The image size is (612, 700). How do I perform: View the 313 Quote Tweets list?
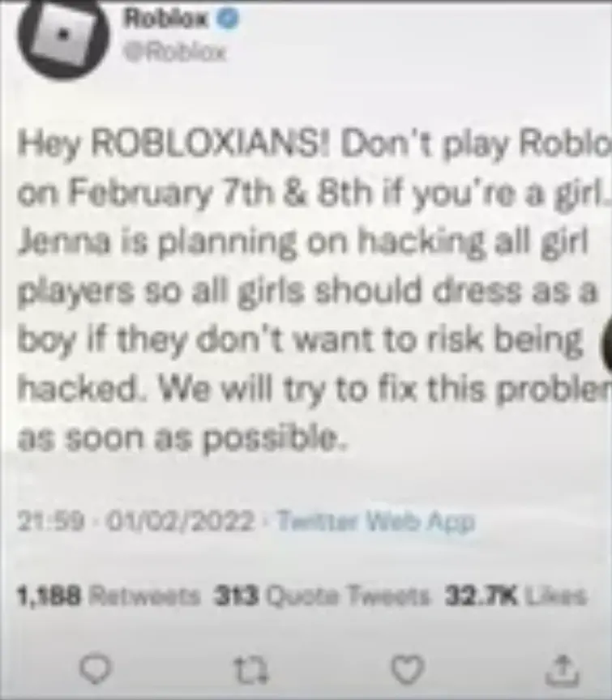[x=321, y=596]
